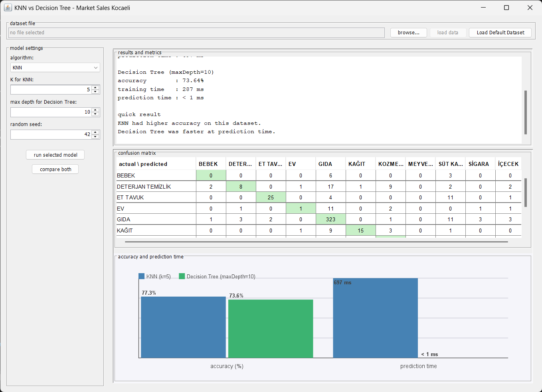Decrease K for KNN with down arrow

tap(95, 92)
